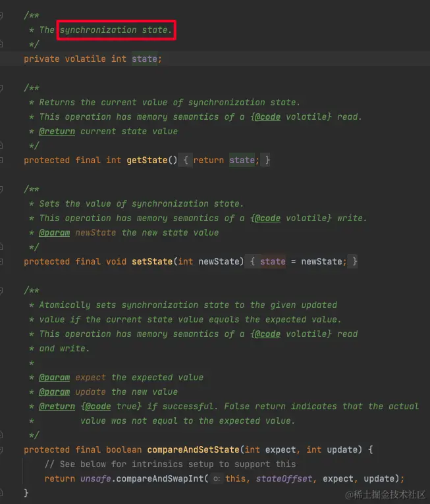Screen dimensions: 430x504
Task: Click the compareAndSwapInt call
Action: click(x=160, y=478)
